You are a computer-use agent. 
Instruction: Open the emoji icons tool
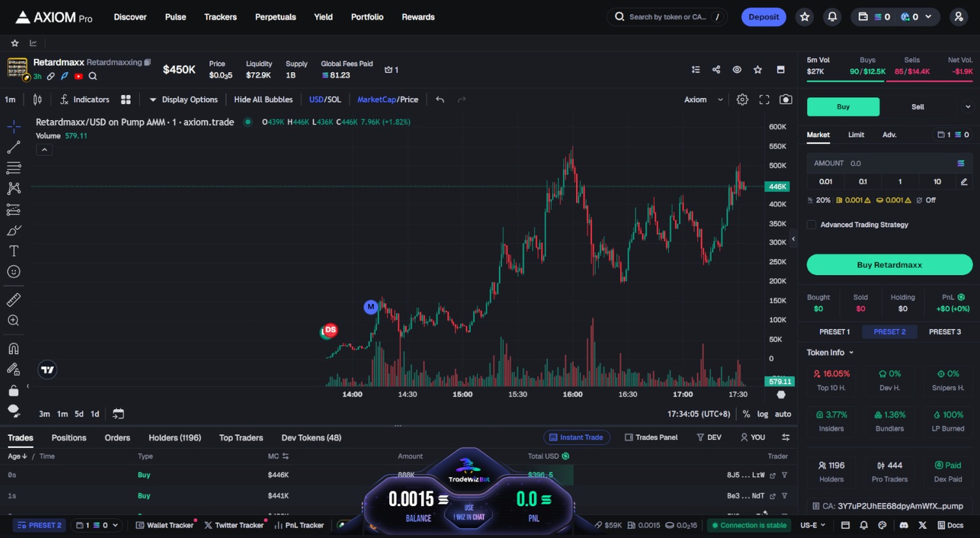click(x=13, y=272)
